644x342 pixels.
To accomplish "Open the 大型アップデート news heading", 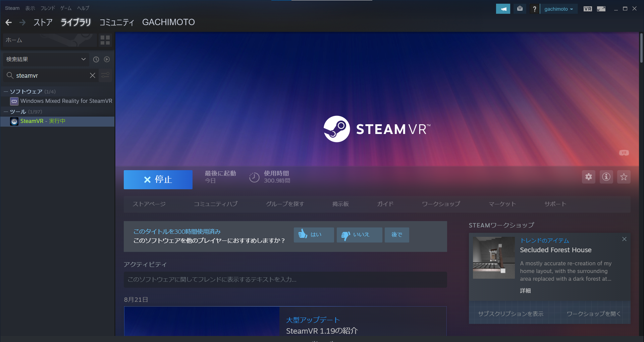I will coord(313,320).
